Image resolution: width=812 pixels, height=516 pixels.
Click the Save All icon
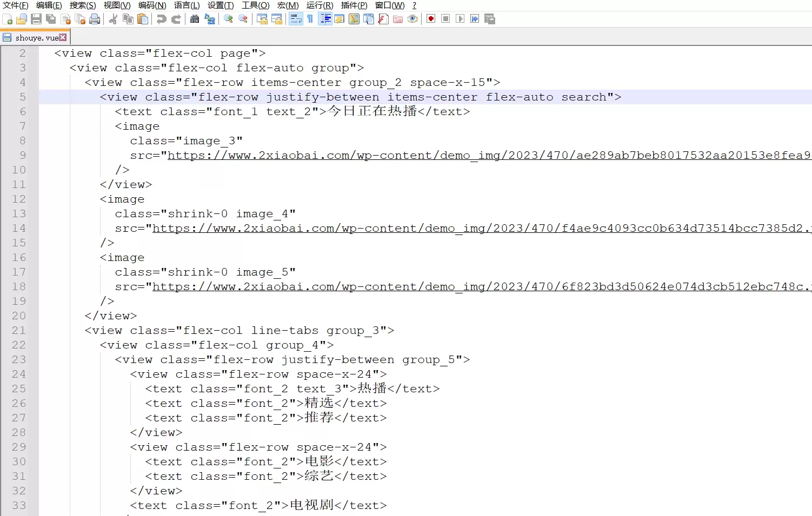point(51,19)
